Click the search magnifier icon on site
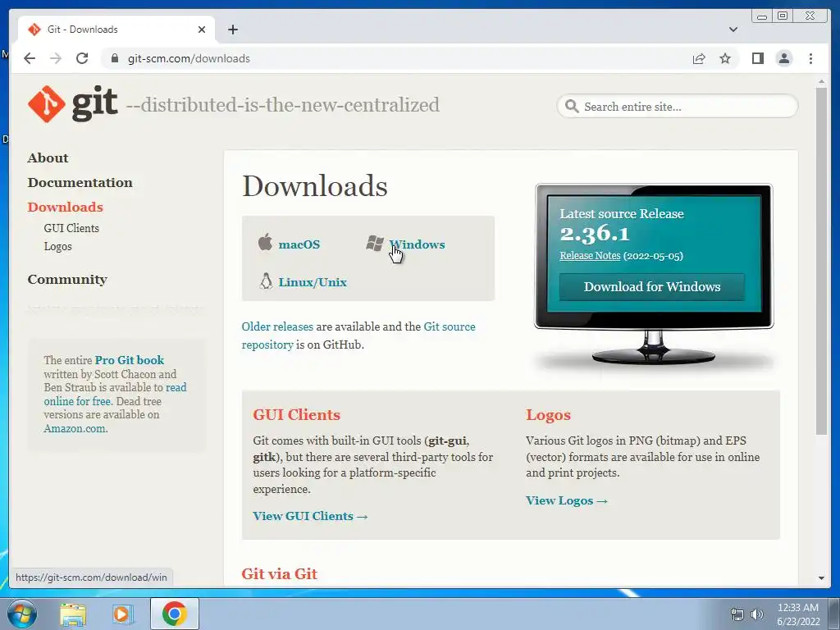 point(572,106)
